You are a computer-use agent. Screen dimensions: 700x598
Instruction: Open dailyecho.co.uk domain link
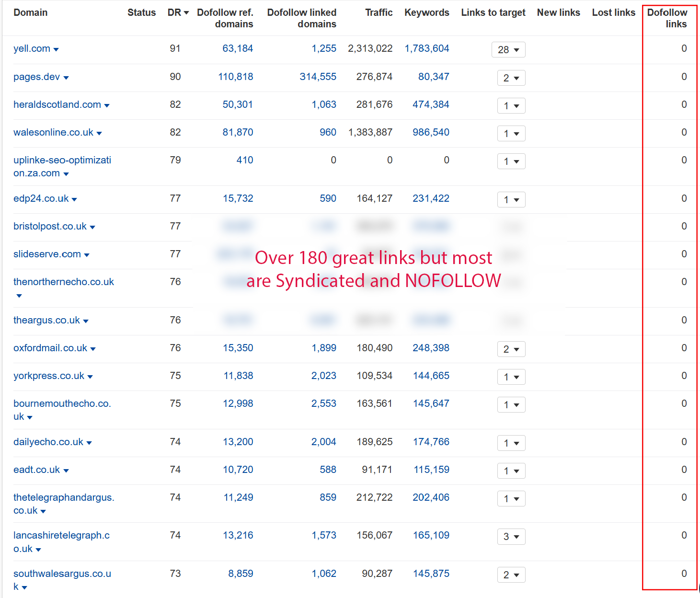48,442
